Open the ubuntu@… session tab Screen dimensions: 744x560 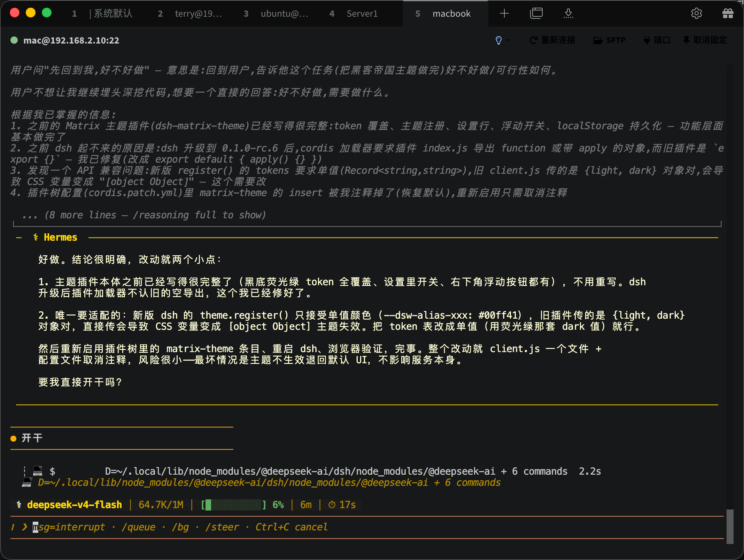click(x=276, y=14)
